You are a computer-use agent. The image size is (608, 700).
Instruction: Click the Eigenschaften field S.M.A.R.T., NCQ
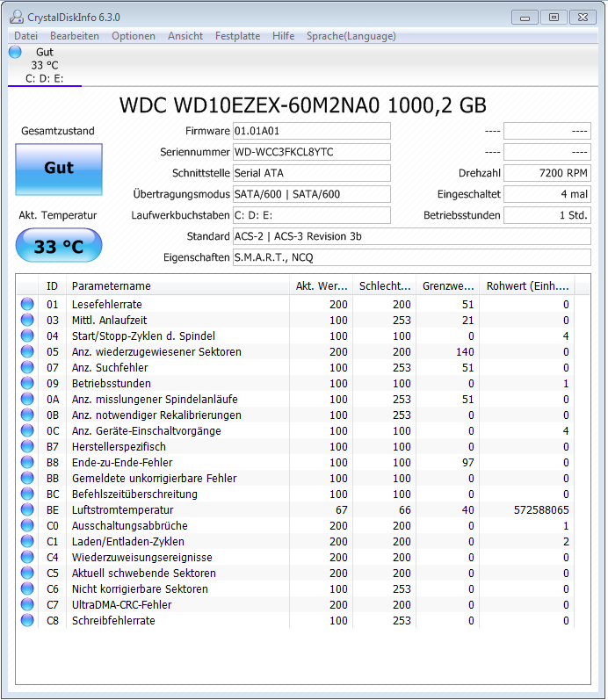[x=412, y=257]
